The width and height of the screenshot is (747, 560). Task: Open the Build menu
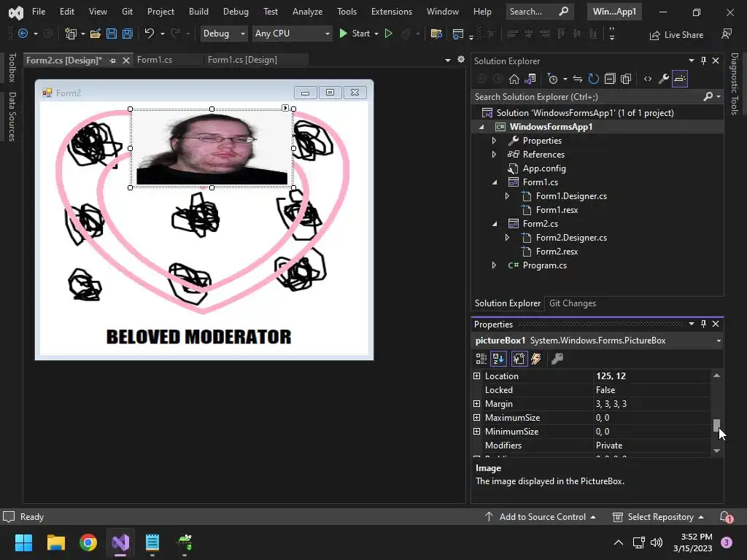198,12
